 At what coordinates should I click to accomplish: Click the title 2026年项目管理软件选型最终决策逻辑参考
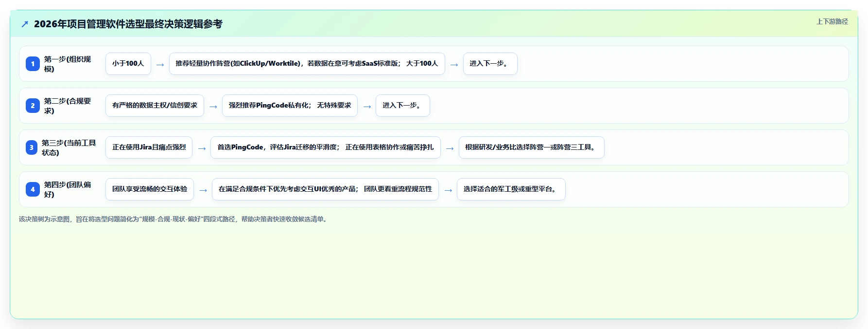[128, 24]
